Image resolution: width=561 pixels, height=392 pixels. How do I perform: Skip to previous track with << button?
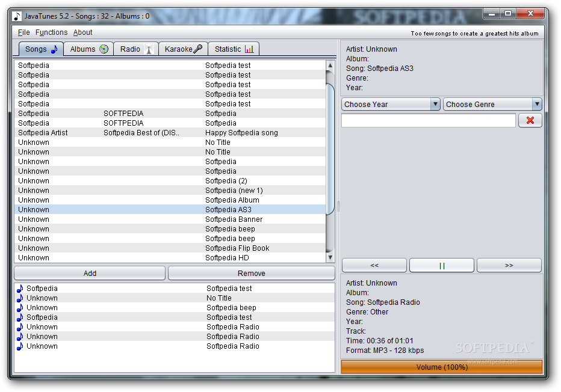click(374, 266)
